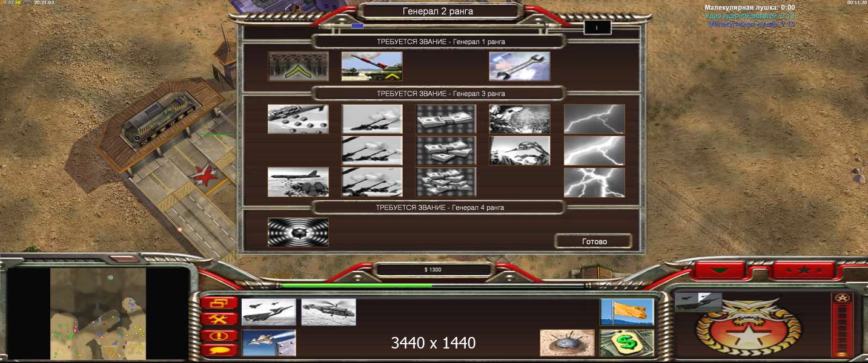This screenshot has height=363, width=868.
Task: Click the selected aircraft portrait thumbnail
Action: point(698,302)
